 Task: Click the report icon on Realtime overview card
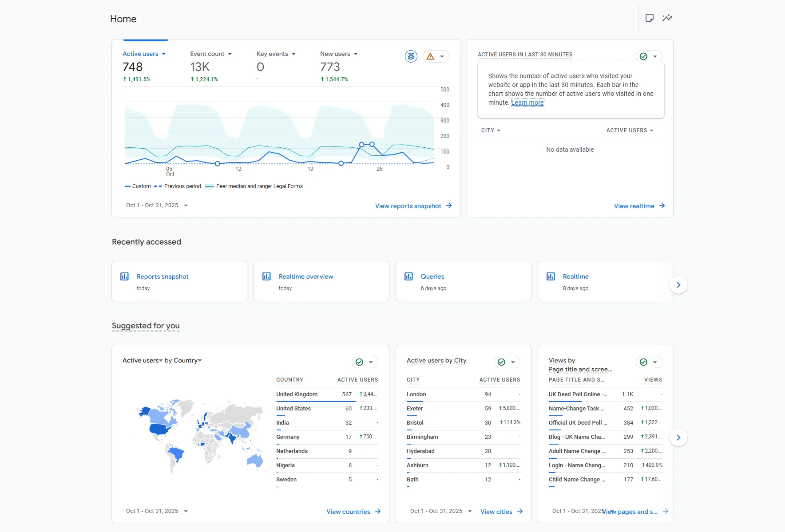point(267,276)
